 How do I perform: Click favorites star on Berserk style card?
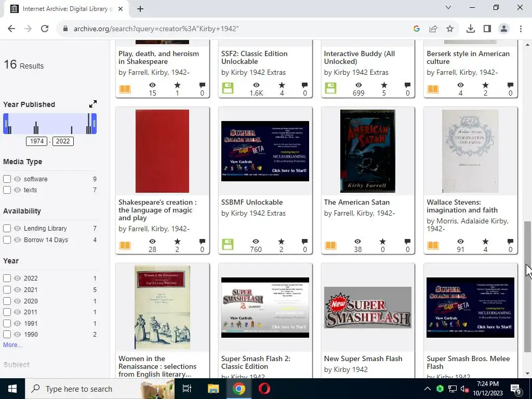tap(486, 85)
